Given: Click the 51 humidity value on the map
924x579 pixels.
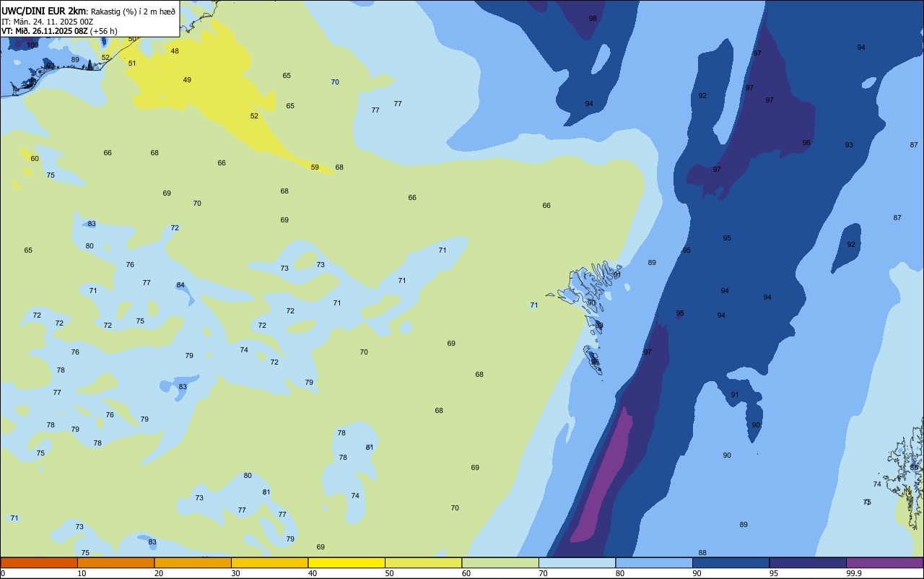Looking at the screenshot, I should (132, 64).
